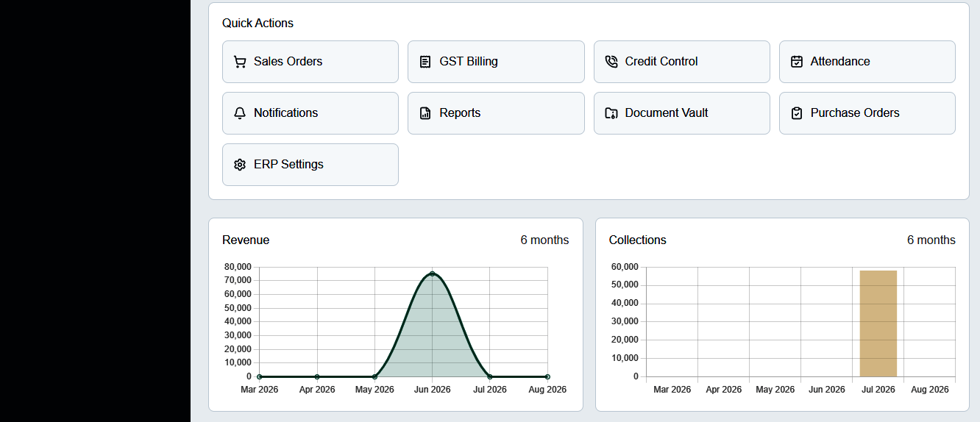The image size is (980, 422).
Task: Click the chart-file icon beside Reports
Action: coord(425,113)
